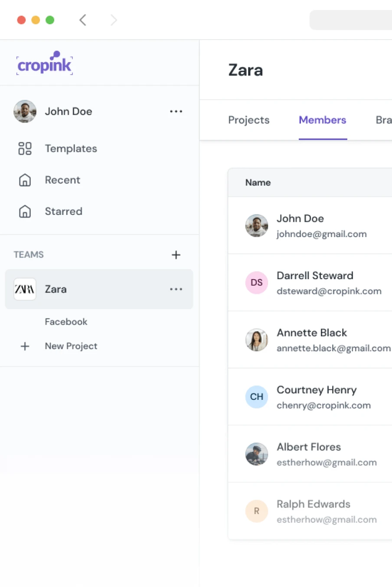392x587 pixels.
Task: Click Darrell Steward's DS avatar
Action: pos(256,283)
